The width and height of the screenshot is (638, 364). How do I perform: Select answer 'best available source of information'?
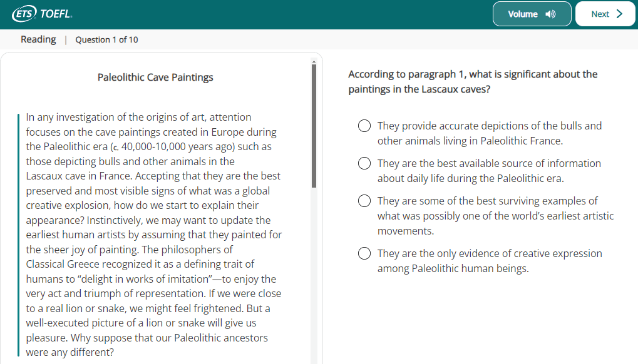tap(364, 163)
